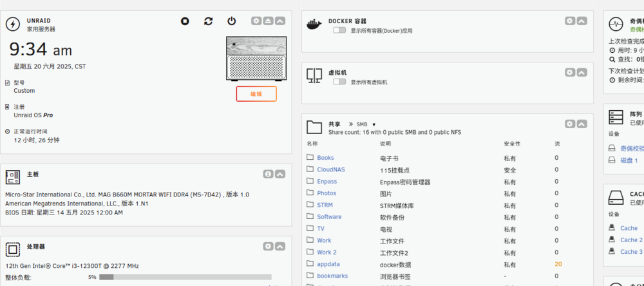Click the overall CPU load bar

tap(185, 277)
